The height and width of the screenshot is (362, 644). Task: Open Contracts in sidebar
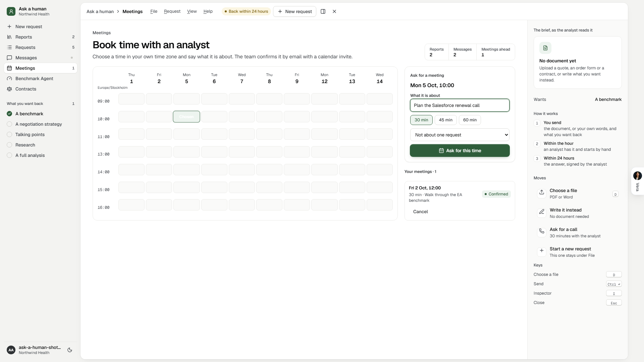point(41,89)
